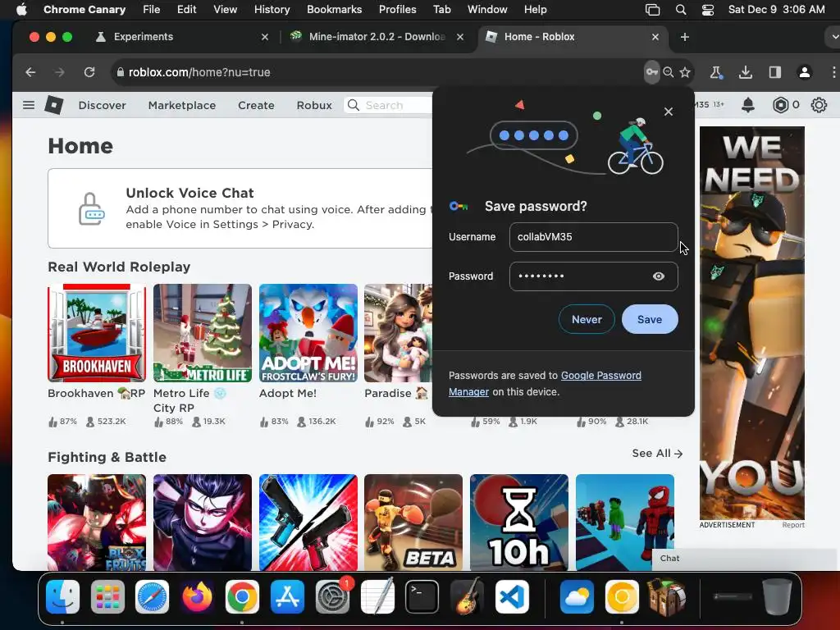Open the Chrome profile avatar icon
This screenshot has height=630, width=840.
click(804, 72)
